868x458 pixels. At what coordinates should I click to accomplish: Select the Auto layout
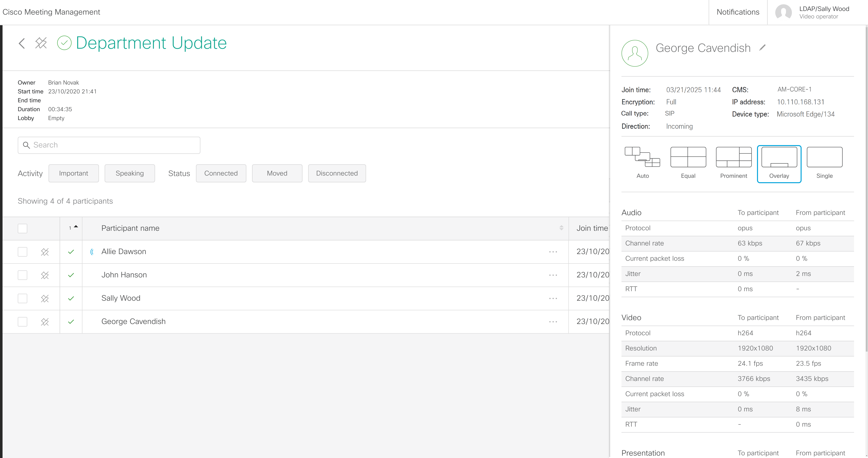643,164
